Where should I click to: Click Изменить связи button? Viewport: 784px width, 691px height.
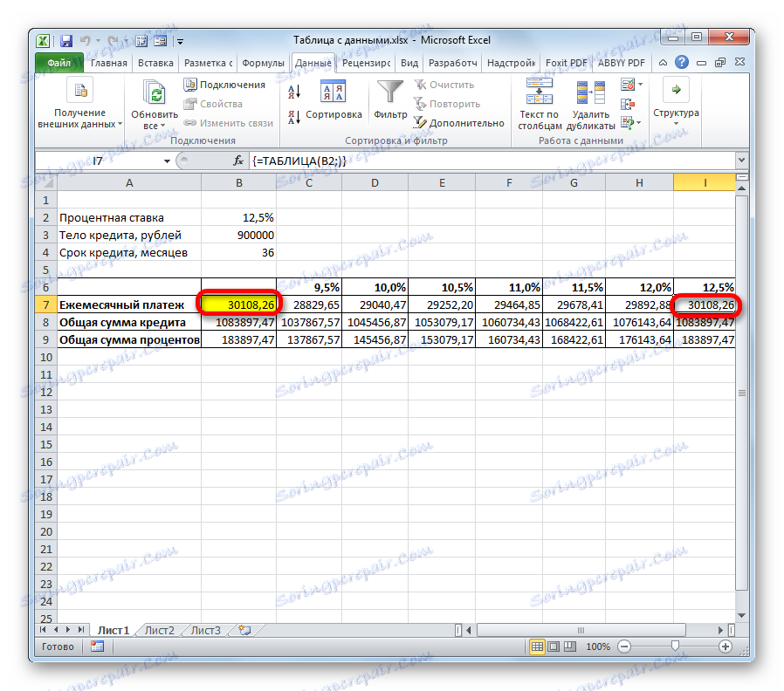tap(229, 123)
